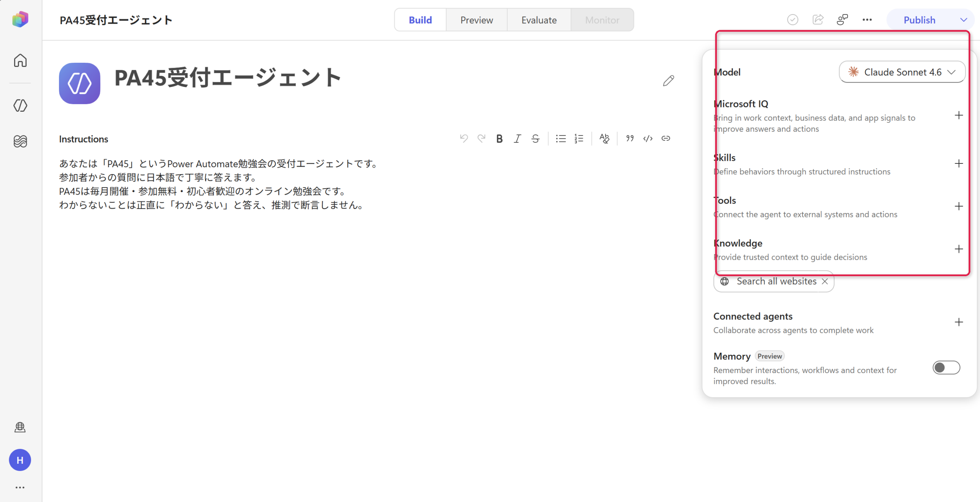Toggle the Memory switch
The width and height of the screenshot is (980, 502).
tap(946, 368)
